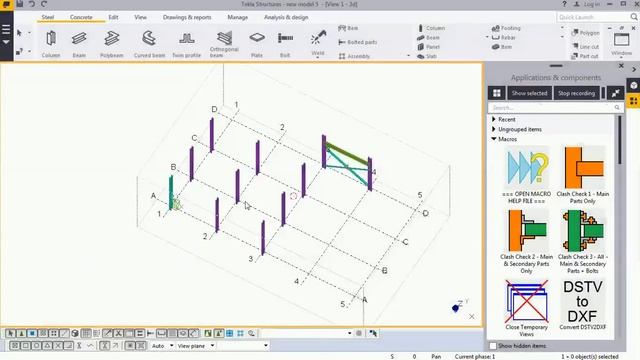Open the hamburger File menu

(x=6, y=29)
